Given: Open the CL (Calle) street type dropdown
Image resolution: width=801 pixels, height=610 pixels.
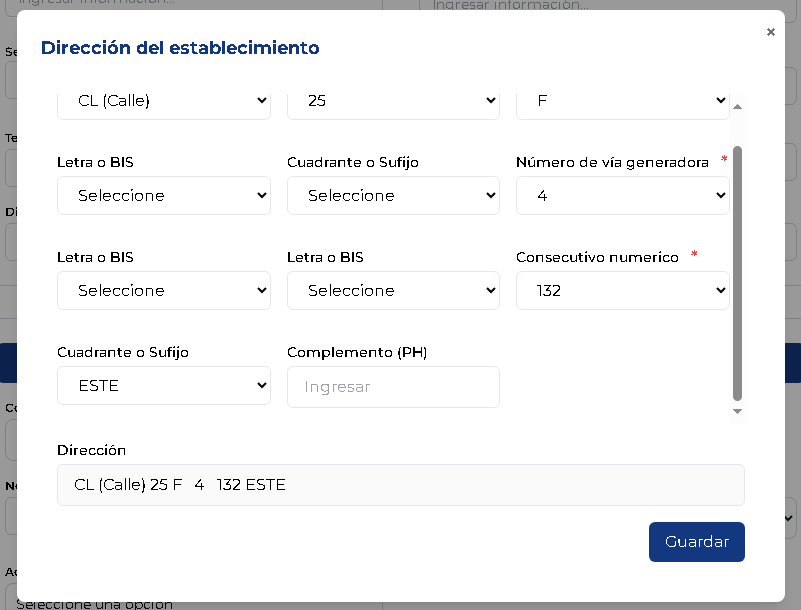Looking at the screenshot, I should pyautogui.click(x=164, y=101).
